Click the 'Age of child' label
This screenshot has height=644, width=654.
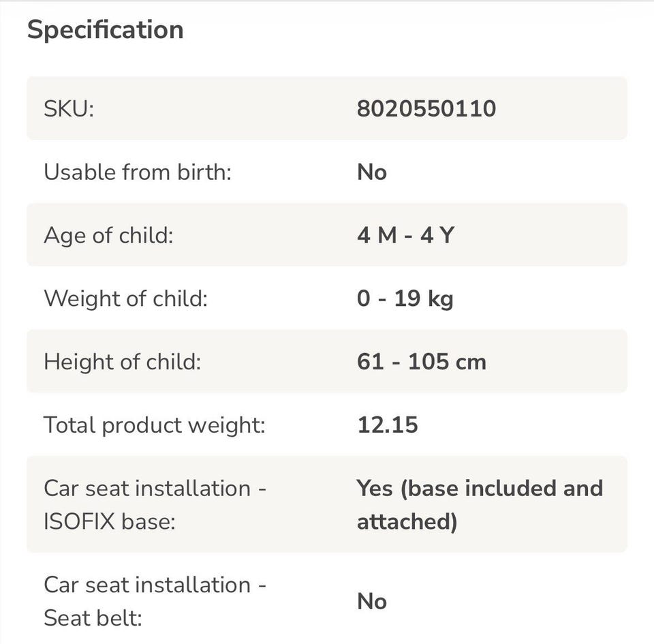click(x=108, y=235)
